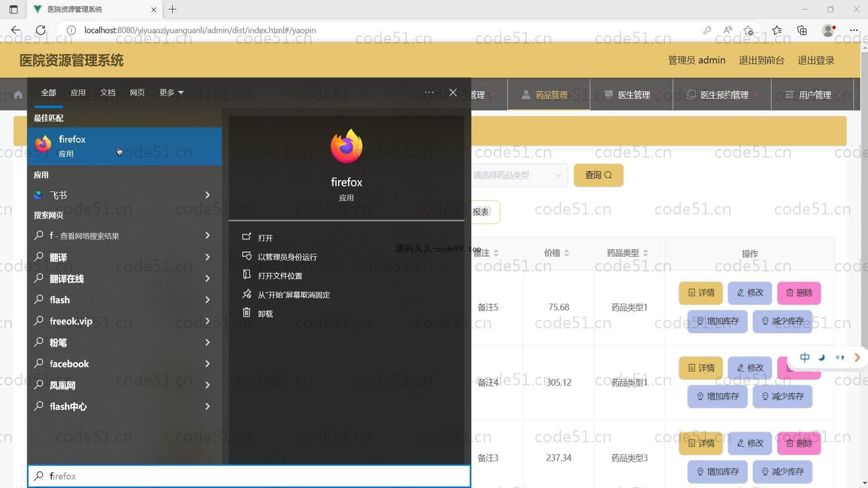Image resolution: width=868 pixels, height=488 pixels.
Task: Open the 更多 dropdown in search panel
Action: click(171, 93)
